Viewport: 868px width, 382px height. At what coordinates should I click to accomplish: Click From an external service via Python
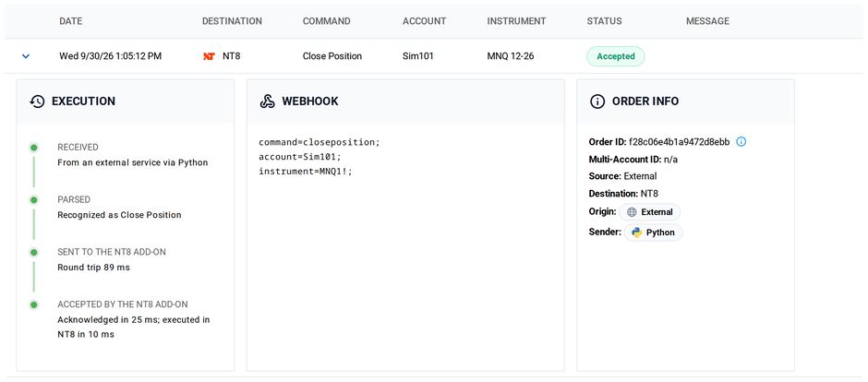[133, 163]
